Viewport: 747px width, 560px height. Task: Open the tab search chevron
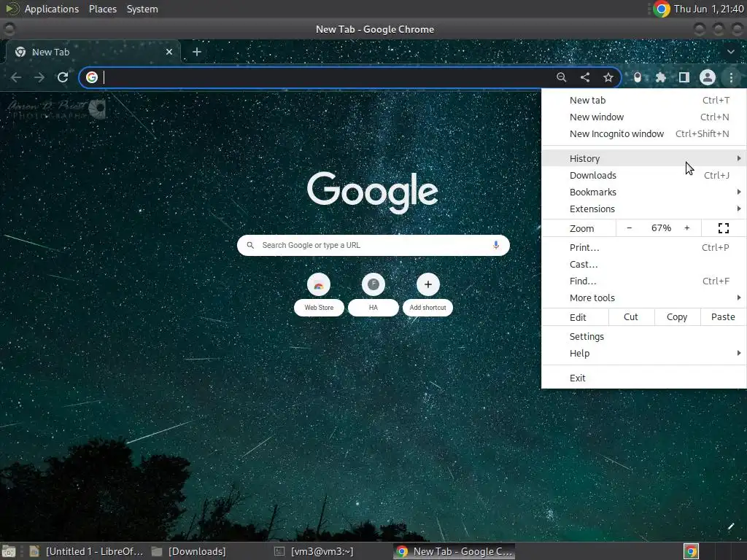click(x=731, y=52)
